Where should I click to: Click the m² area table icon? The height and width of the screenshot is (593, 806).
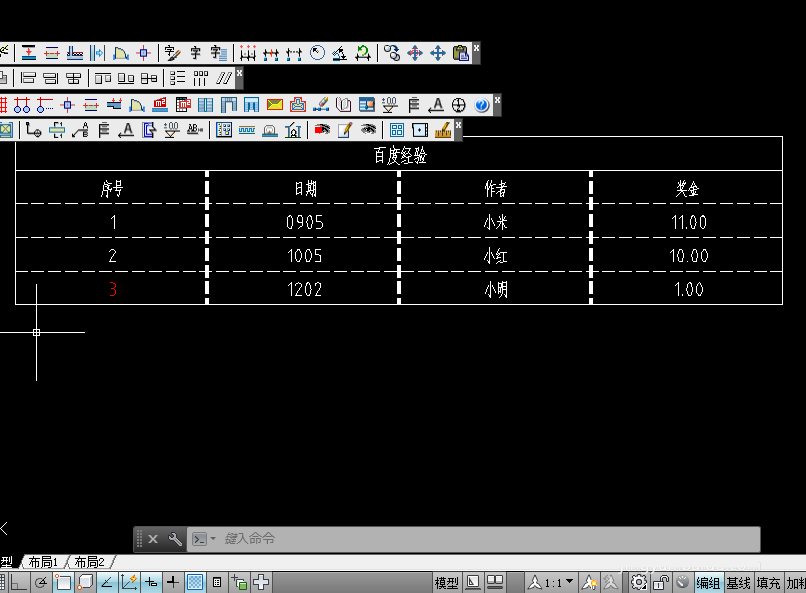pyautogui.click(x=183, y=105)
